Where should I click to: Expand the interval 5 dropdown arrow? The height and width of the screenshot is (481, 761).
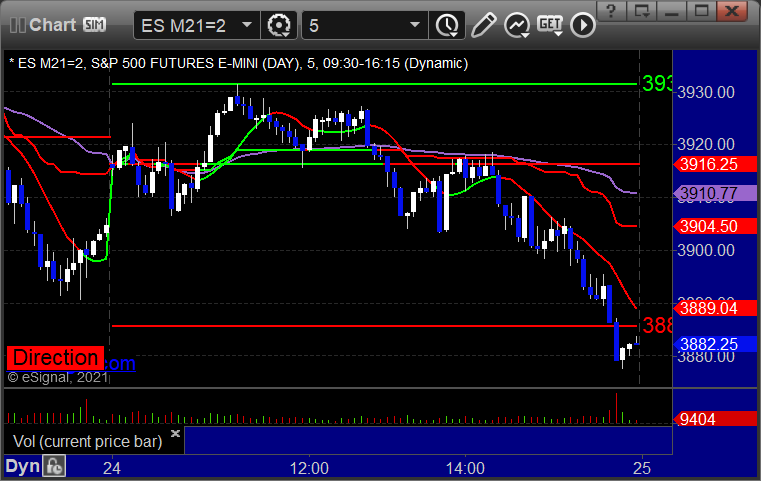click(x=414, y=25)
